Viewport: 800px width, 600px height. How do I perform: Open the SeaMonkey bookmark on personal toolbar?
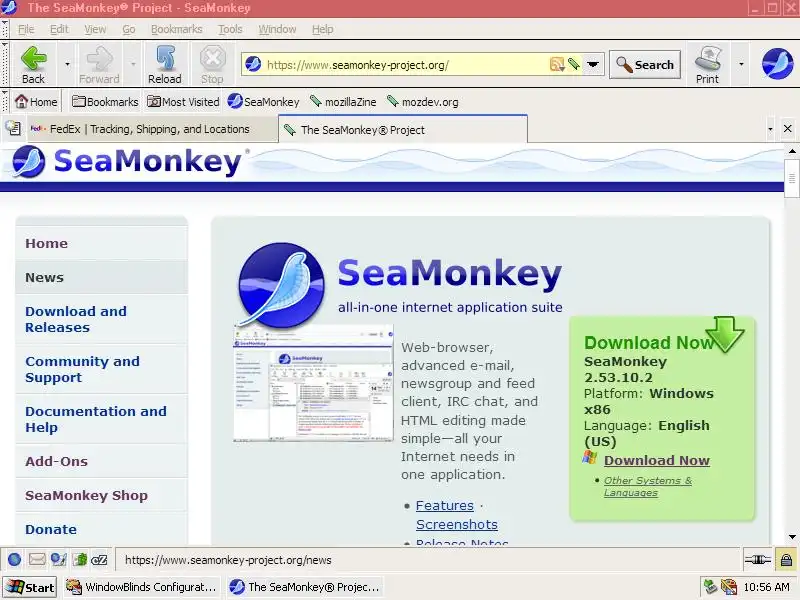(264, 102)
